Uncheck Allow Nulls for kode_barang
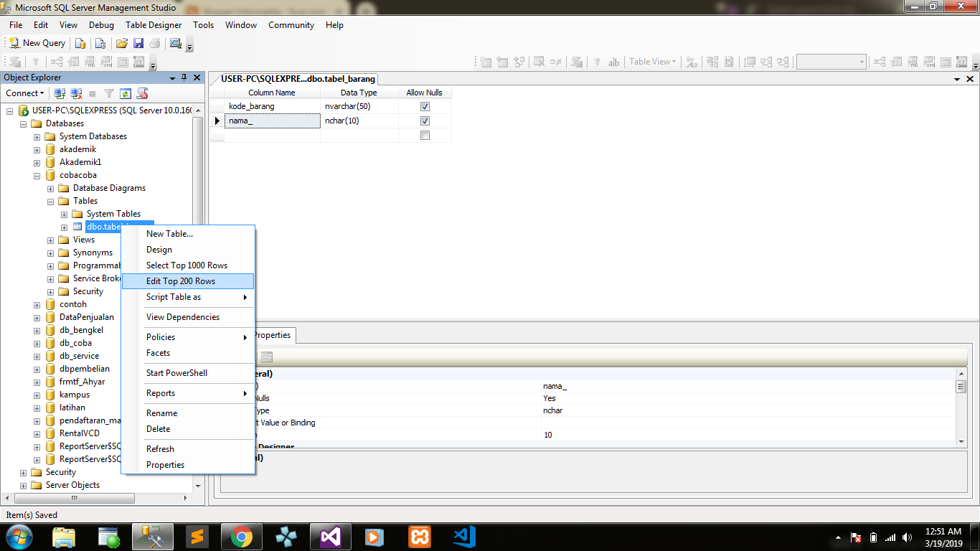Viewport: 980px width, 551px height. point(425,106)
